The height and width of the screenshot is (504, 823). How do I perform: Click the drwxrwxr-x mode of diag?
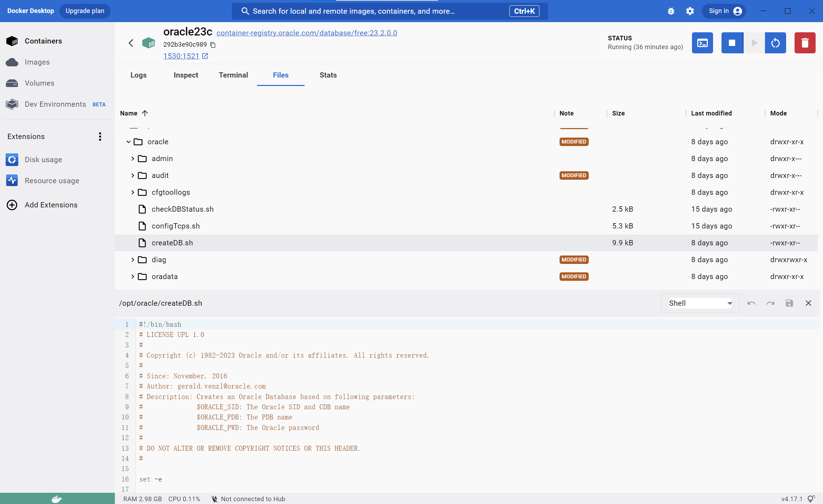point(789,260)
